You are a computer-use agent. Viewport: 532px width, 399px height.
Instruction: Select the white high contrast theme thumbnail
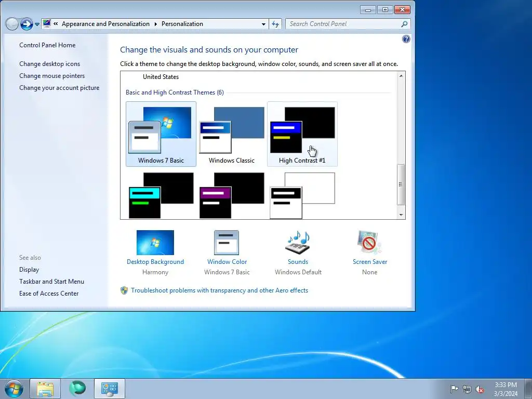coord(302,195)
